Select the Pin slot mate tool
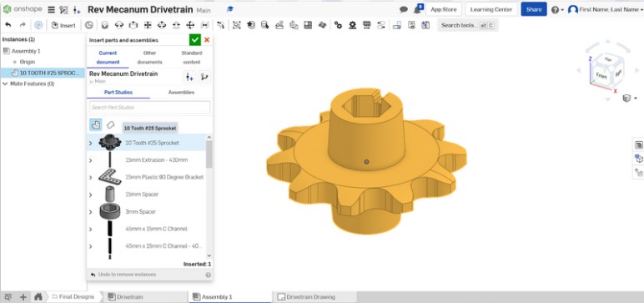Image resolution: width=644 pixels, height=303 pixels. click(x=176, y=25)
